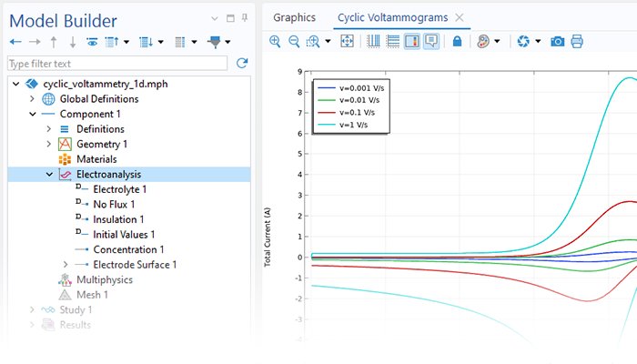Select the Geometry 1 icon
The width and height of the screenshot is (637, 364).
coord(65,144)
